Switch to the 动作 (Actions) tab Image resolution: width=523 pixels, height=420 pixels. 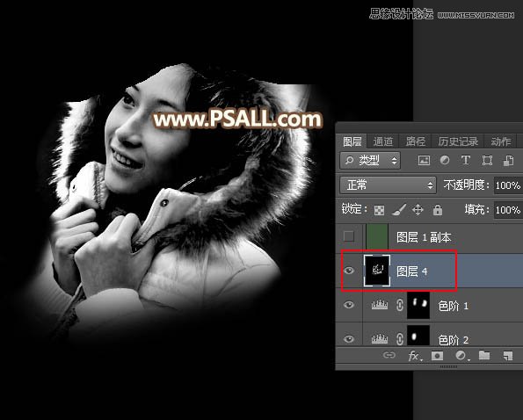coord(501,141)
